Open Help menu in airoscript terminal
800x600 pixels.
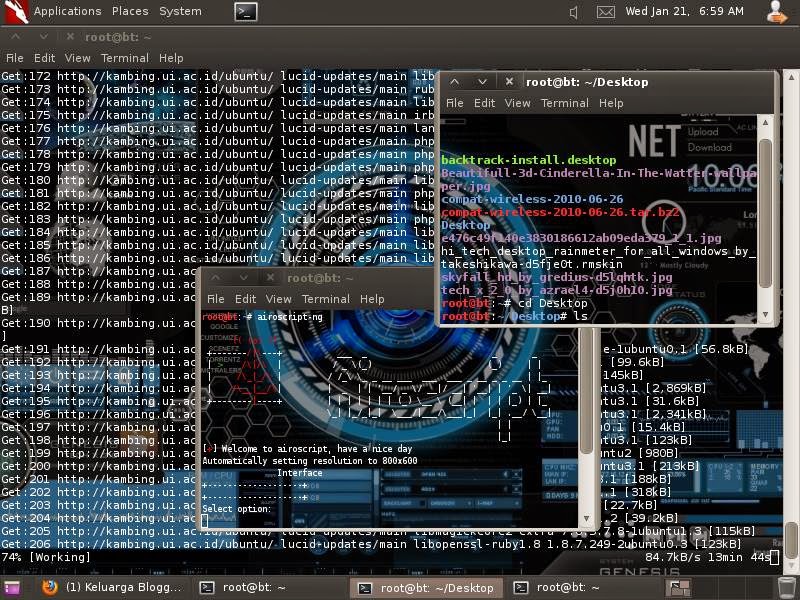(x=372, y=299)
